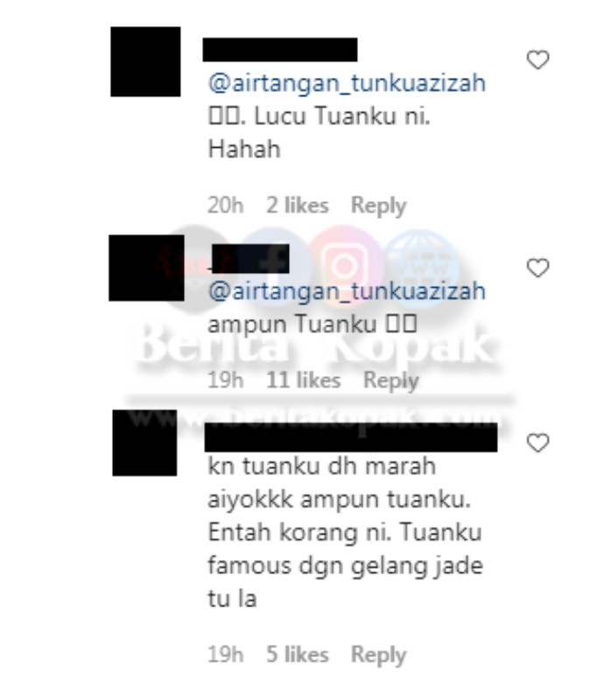The height and width of the screenshot is (700, 597).
Task: Open first commenter's profile picture
Action: [145, 61]
